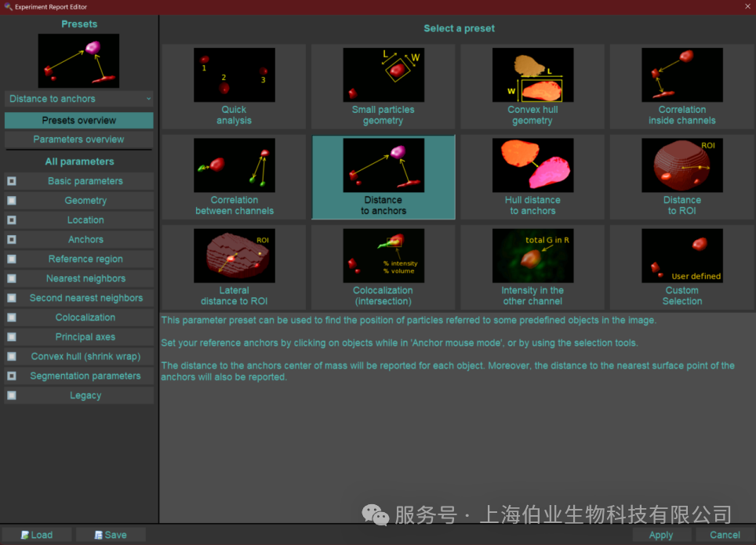Pick the Hull distance to anchors preset
756x545 pixels.
532,177
